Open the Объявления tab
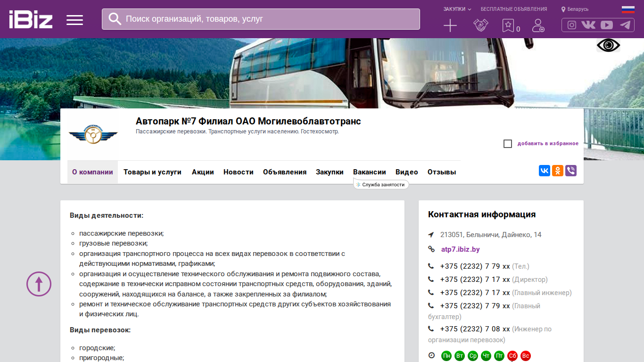644x362 pixels. pos(285,172)
